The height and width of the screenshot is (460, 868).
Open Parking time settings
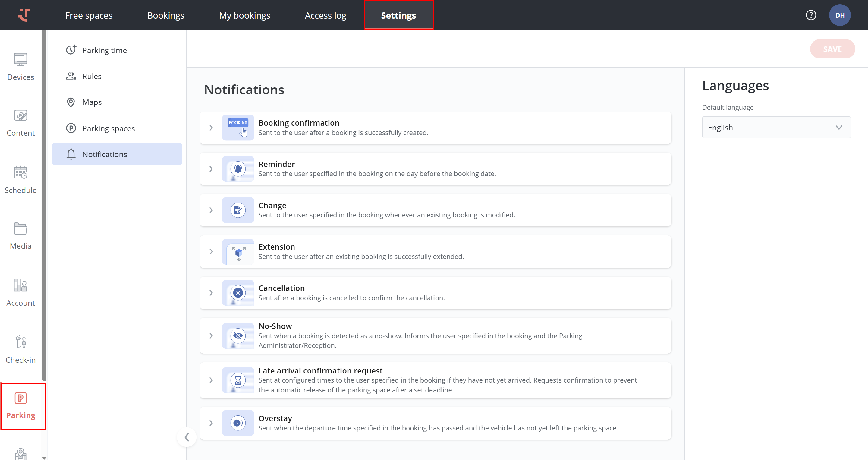(x=105, y=50)
